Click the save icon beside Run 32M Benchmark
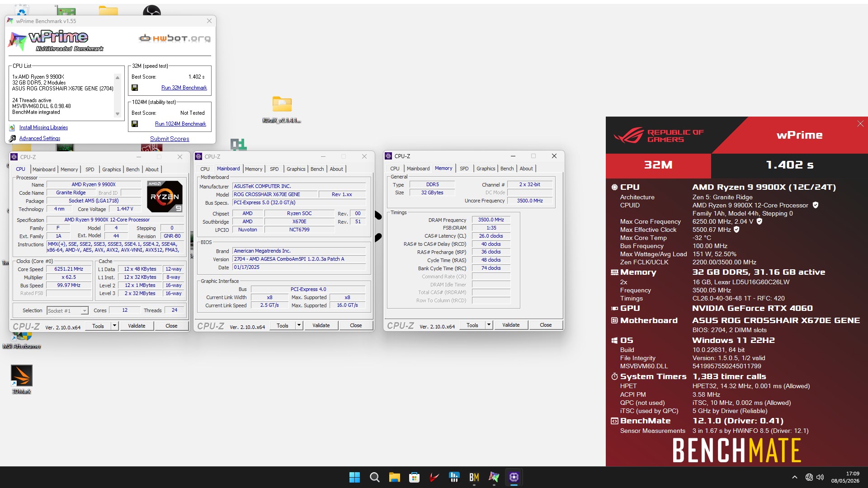868x488 pixels. [x=135, y=88]
